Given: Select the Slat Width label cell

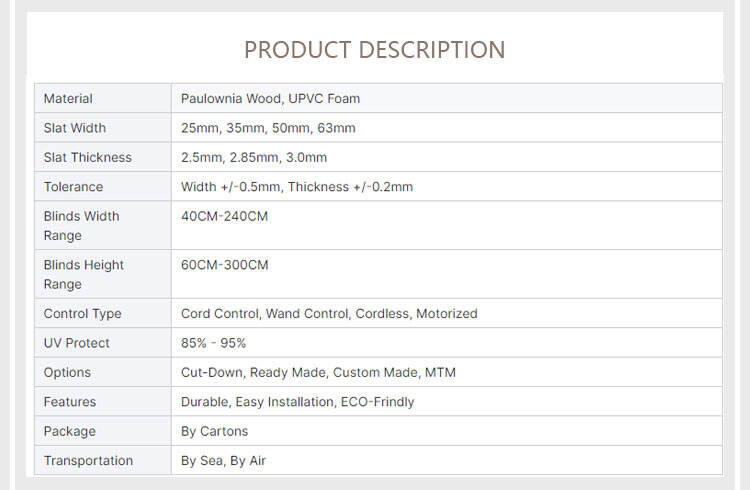Looking at the screenshot, I should pyautogui.click(x=75, y=128).
